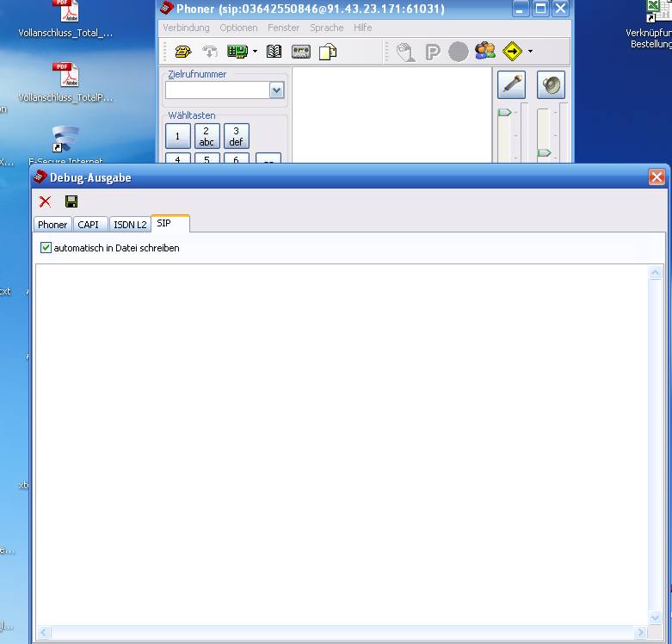Minimize the Phoner window
Image resolution: width=672 pixels, height=644 pixels.
pyautogui.click(x=520, y=8)
